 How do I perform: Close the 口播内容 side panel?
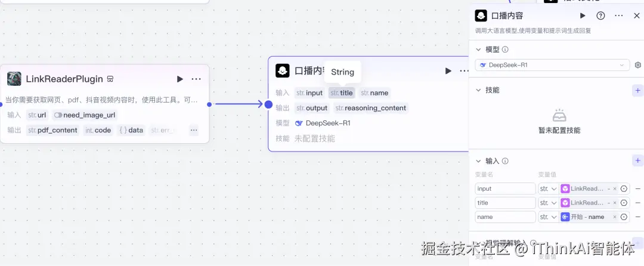tap(637, 16)
